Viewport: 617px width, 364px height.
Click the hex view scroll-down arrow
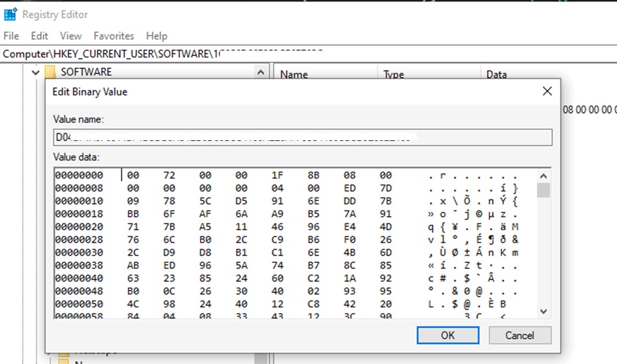tap(543, 311)
